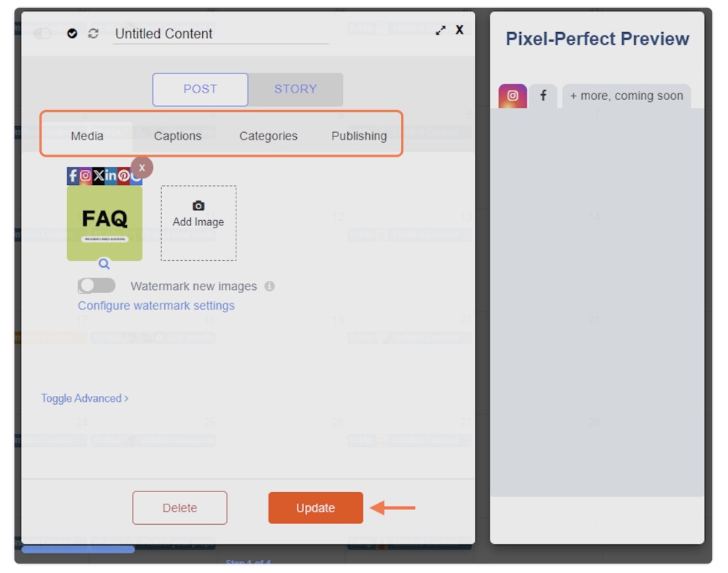Open the Captions tab

177,136
